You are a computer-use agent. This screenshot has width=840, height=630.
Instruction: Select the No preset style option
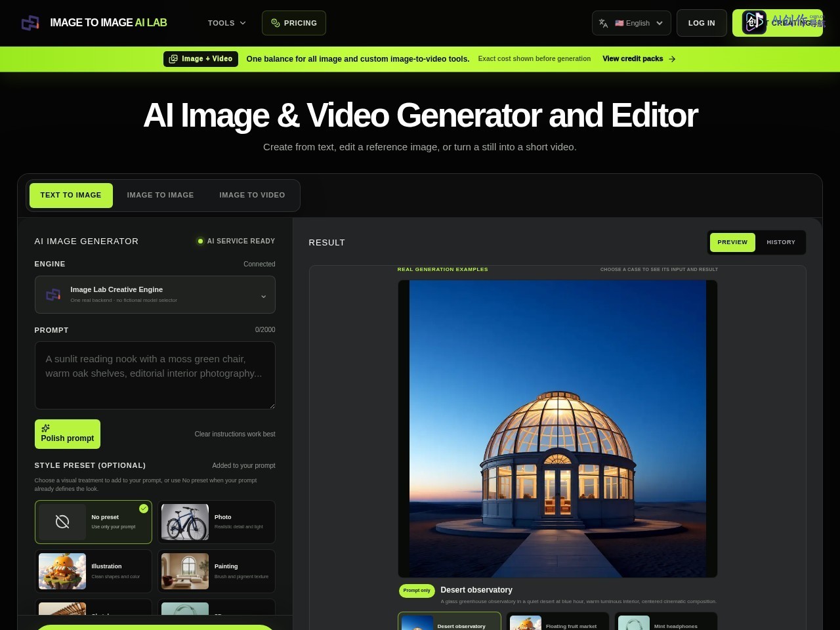[x=93, y=522]
